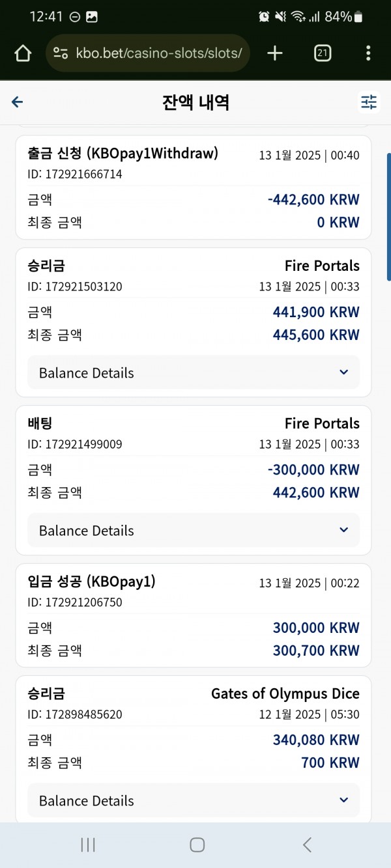
Task: Click the page scrollbar on right edge
Action: [389, 217]
